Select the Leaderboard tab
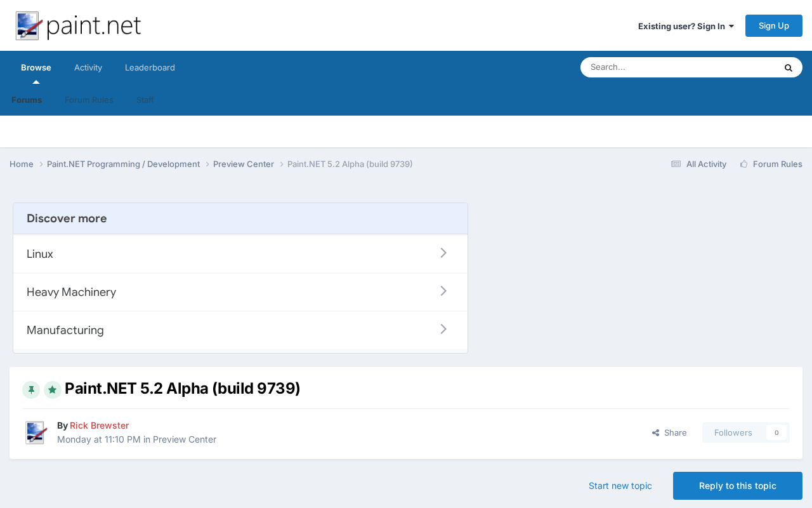This screenshot has height=508, width=812. tap(150, 67)
